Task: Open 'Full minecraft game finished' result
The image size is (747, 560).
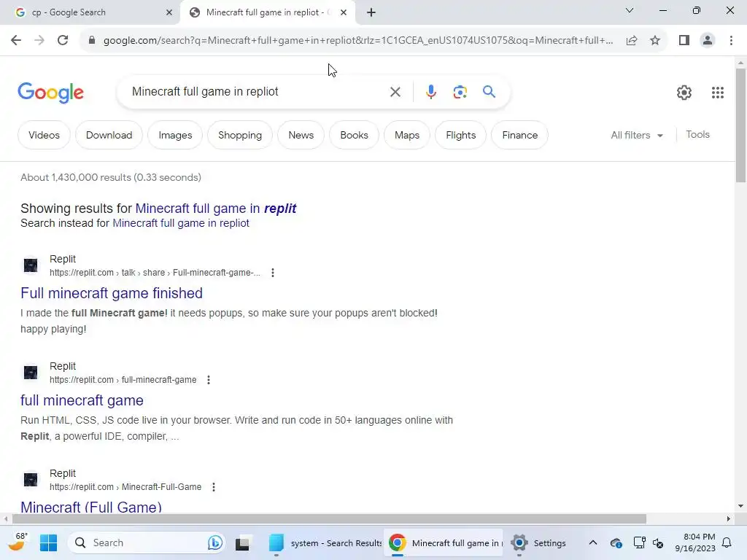Action: (x=112, y=293)
